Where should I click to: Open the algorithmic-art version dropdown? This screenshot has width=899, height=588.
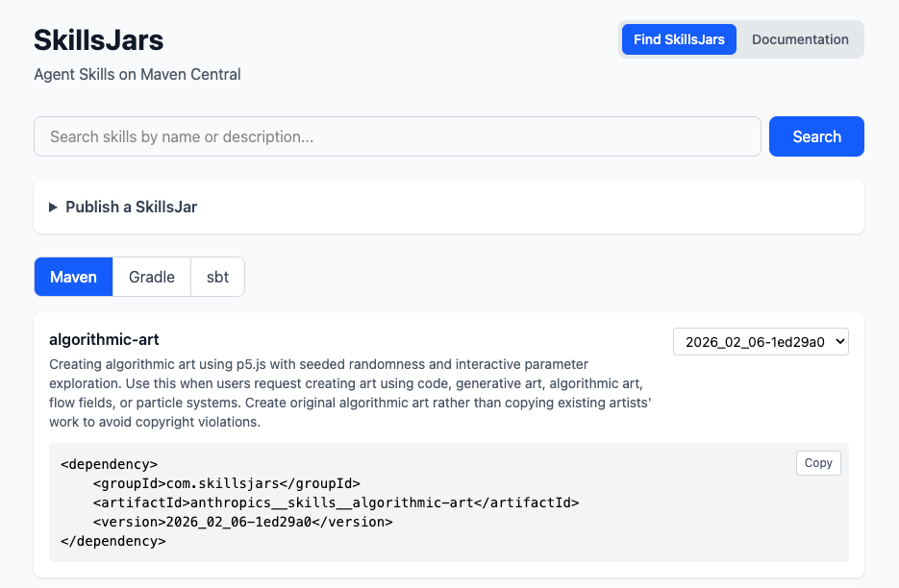[761, 342]
